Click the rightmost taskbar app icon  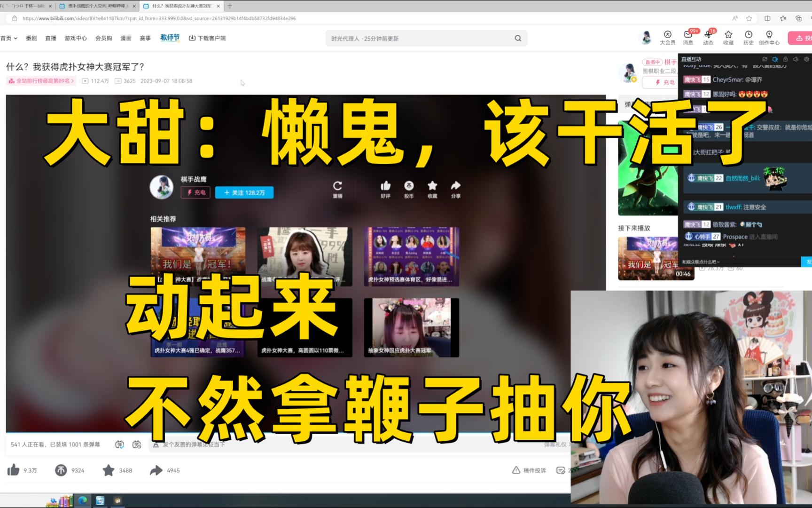(x=118, y=500)
